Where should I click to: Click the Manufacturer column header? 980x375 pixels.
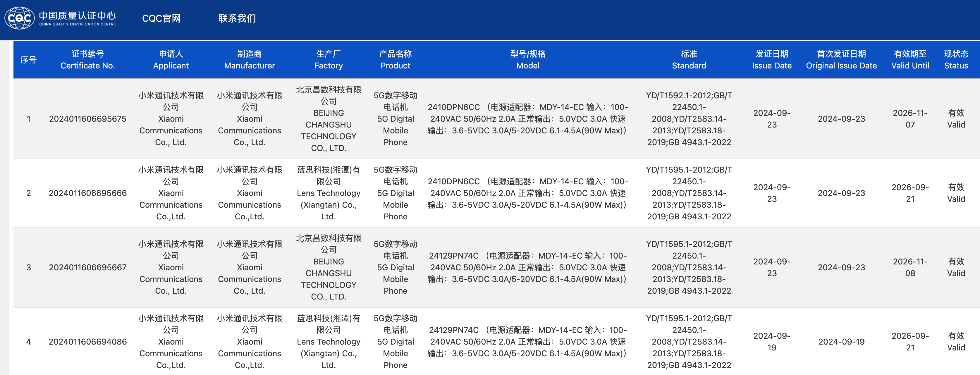[x=250, y=60]
